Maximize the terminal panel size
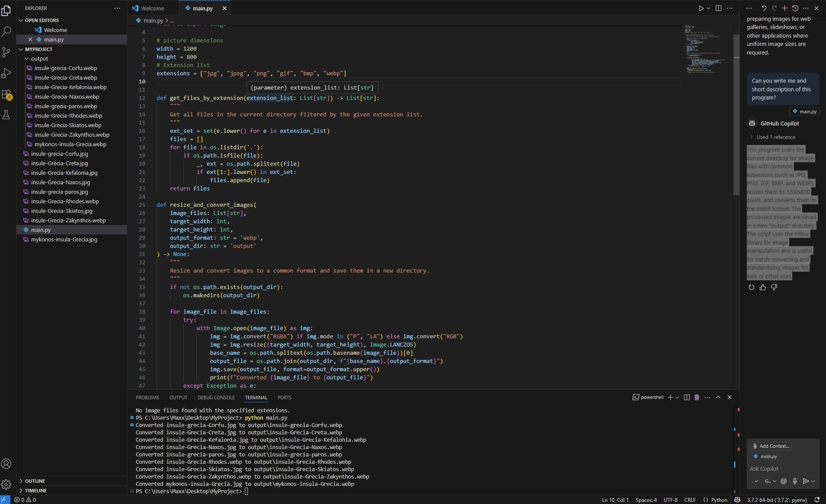826x504 pixels. (x=718, y=397)
